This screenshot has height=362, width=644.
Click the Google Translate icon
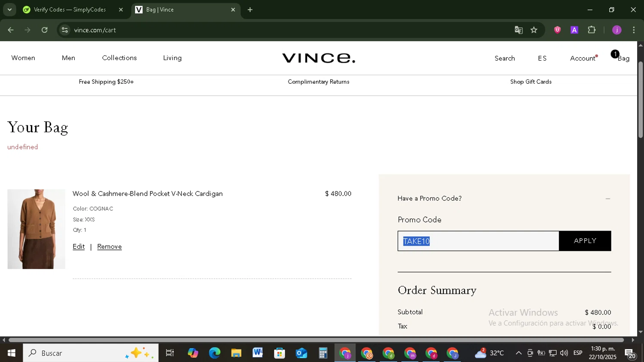[519, 30]
